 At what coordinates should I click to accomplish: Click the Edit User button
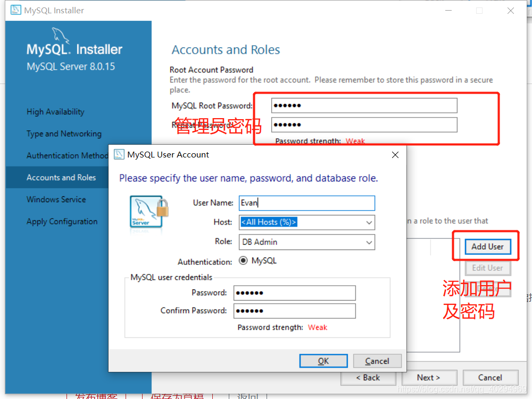tap(487, 268)
